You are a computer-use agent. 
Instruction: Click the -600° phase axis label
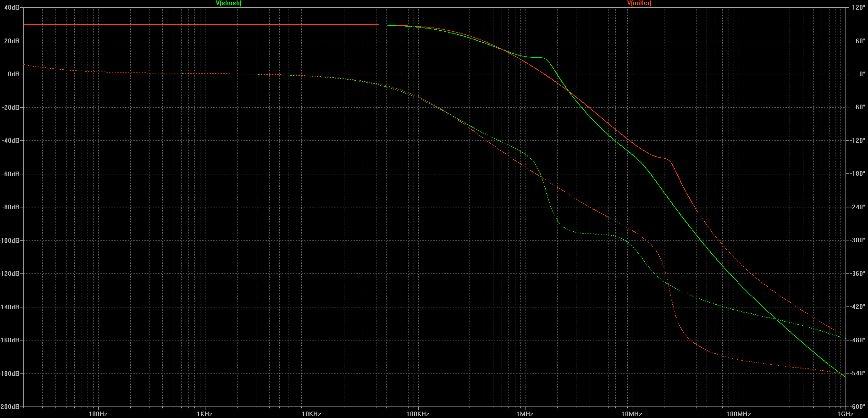pos(857,407)
